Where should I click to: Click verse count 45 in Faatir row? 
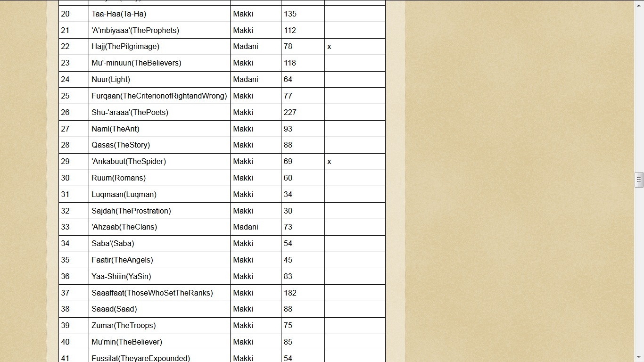coord(288,260)
